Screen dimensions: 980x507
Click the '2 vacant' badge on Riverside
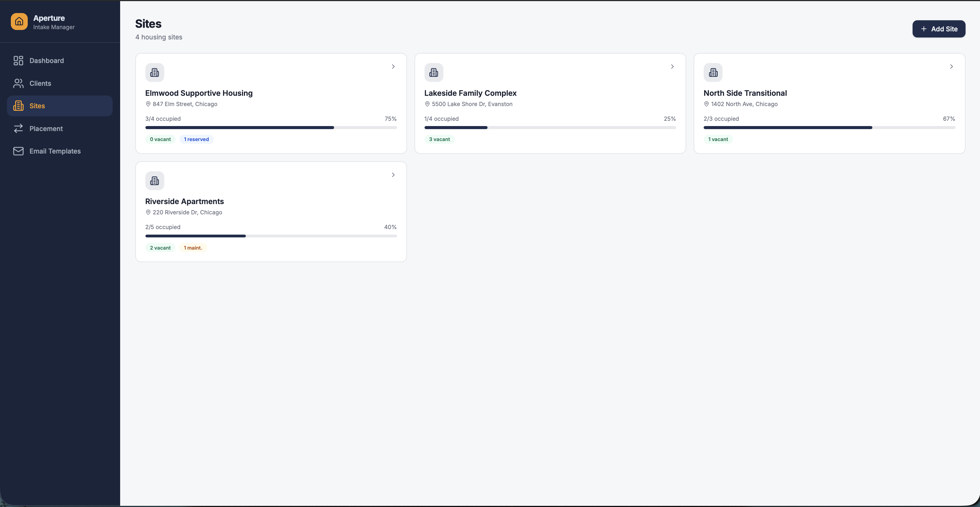(160, 248)
